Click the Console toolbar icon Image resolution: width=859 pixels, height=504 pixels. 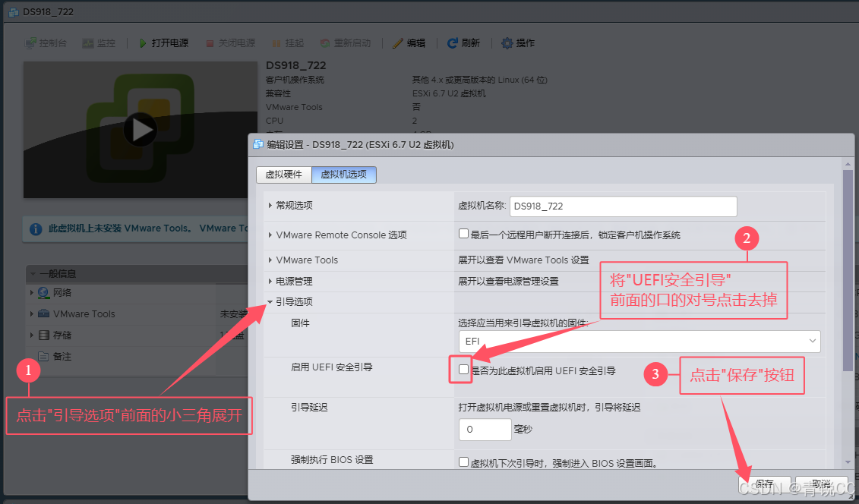pos(30,43)
